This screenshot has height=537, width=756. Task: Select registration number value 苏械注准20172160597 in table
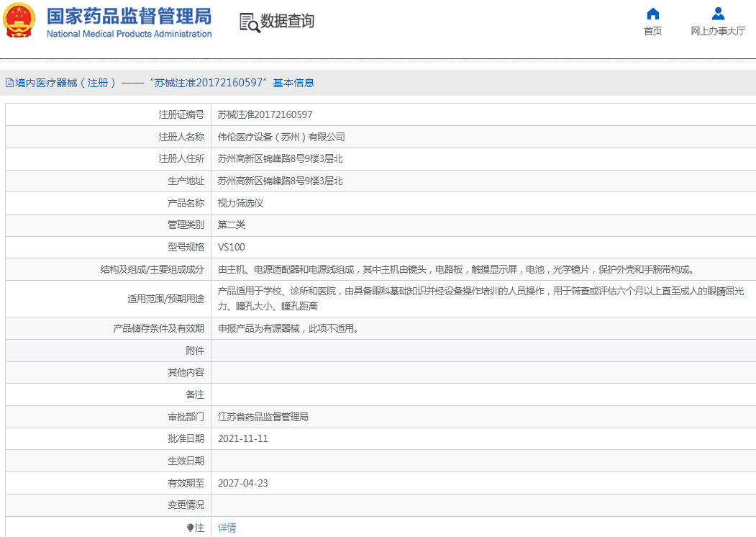pyautogui.click(x=265, y=115)
